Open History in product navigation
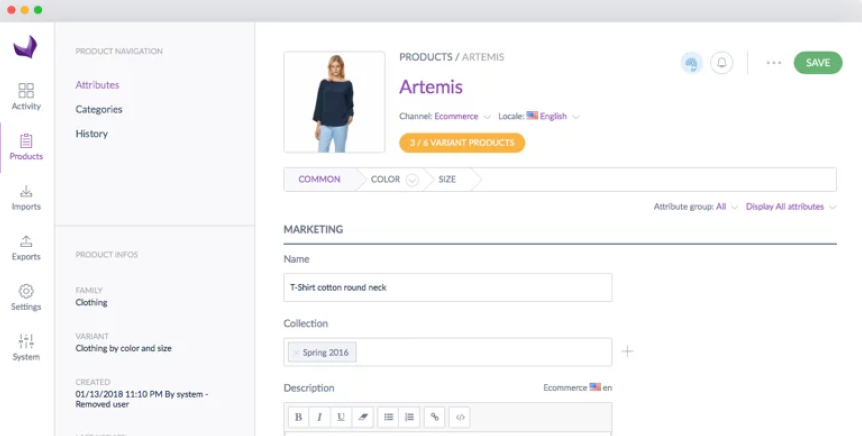862x436 pixels. [91, 134]
